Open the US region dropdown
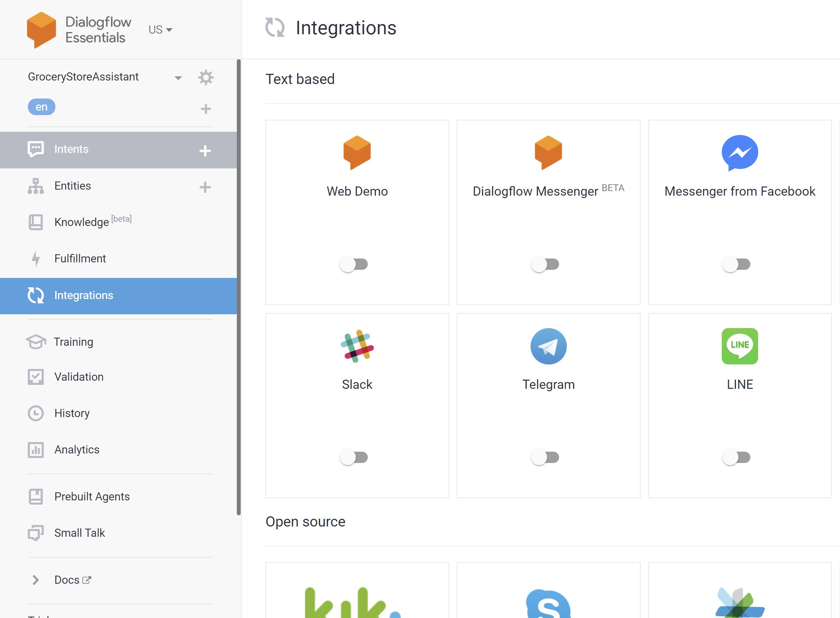The height and width of the screenshot is (618, 840). click(160, 30)
